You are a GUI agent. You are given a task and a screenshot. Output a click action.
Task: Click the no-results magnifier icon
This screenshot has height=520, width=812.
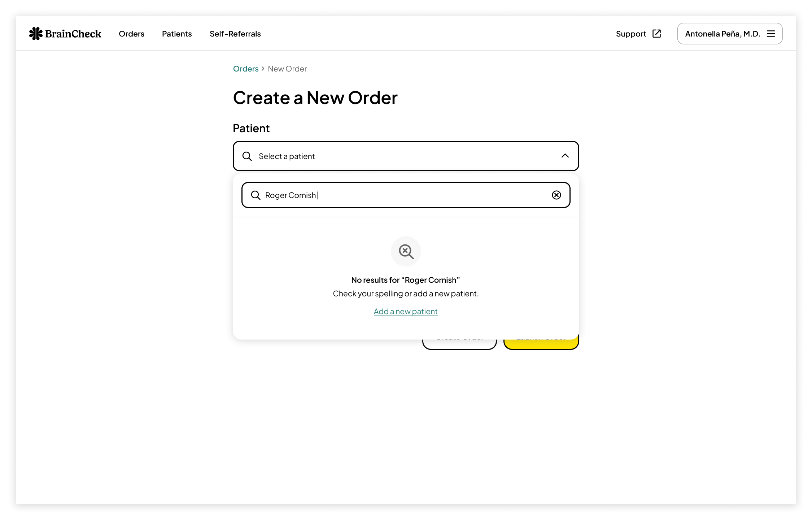[x=406, y=251]
